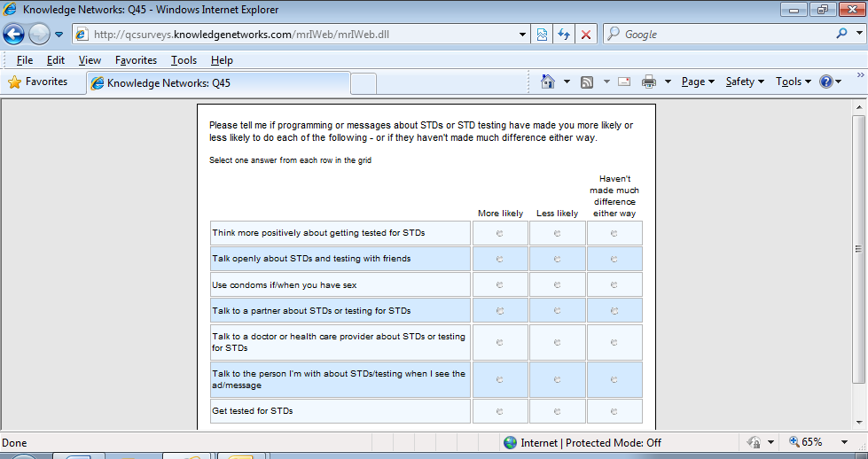868x459 pixels.
Task: Click the browser Forward arrow button
Action: coord(39,35)
